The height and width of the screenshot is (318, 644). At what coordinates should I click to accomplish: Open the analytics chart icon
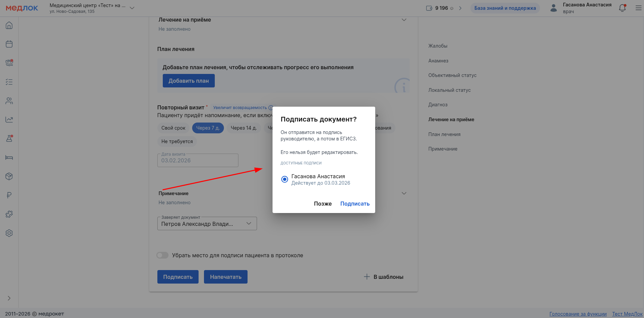[9, 120]
